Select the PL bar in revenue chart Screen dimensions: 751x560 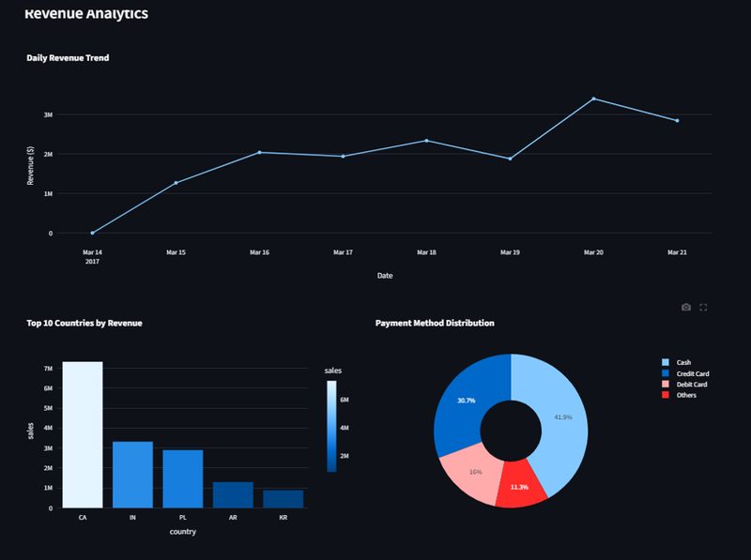pyautogui.click(x=182, y=478)
